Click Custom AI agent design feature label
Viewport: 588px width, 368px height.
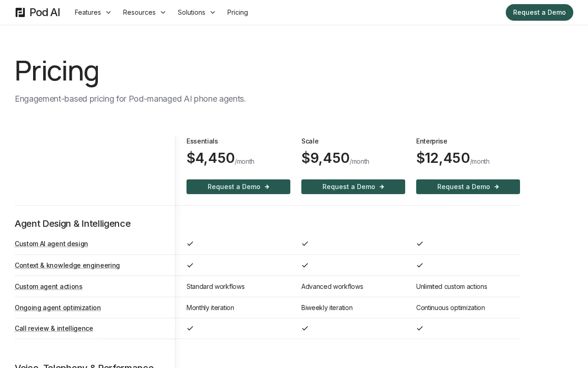click(x=51, y=244)
